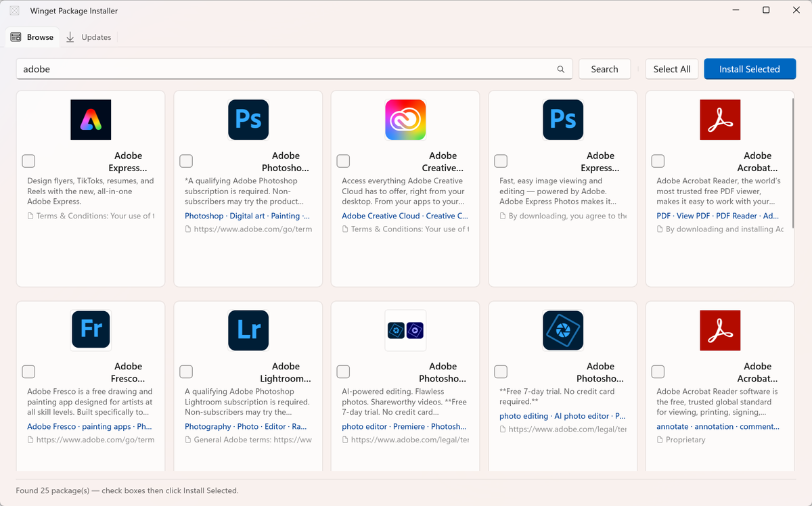The image size is (812, 506).
Task: Click the 'View PDF' tag link
Action: [694, 216]
